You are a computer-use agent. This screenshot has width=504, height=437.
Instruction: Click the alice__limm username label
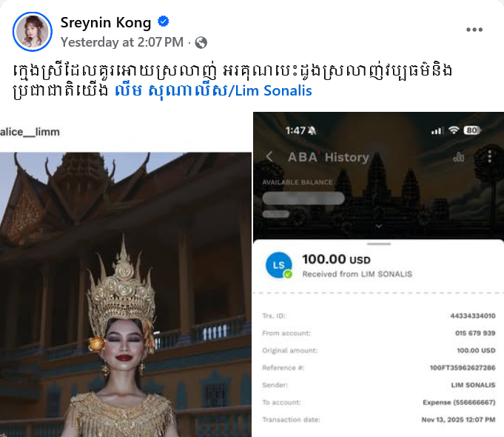(30, 132)
